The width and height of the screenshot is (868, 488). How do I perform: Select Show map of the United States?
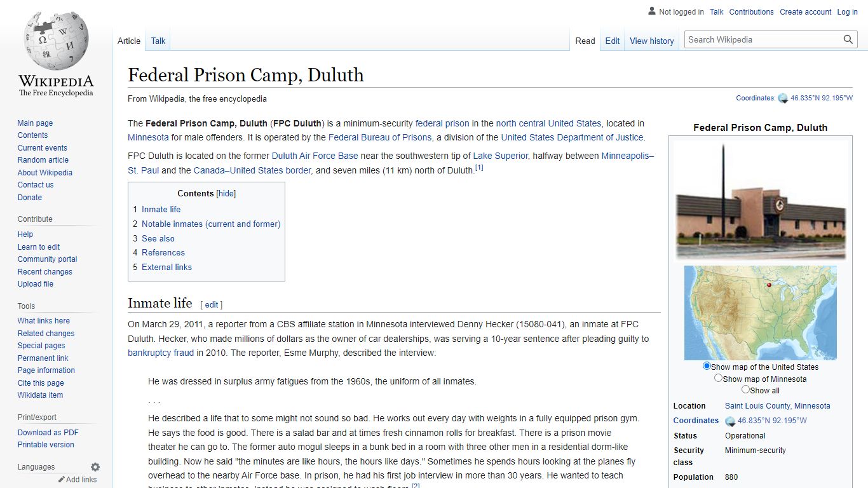(x=707, y=366)
